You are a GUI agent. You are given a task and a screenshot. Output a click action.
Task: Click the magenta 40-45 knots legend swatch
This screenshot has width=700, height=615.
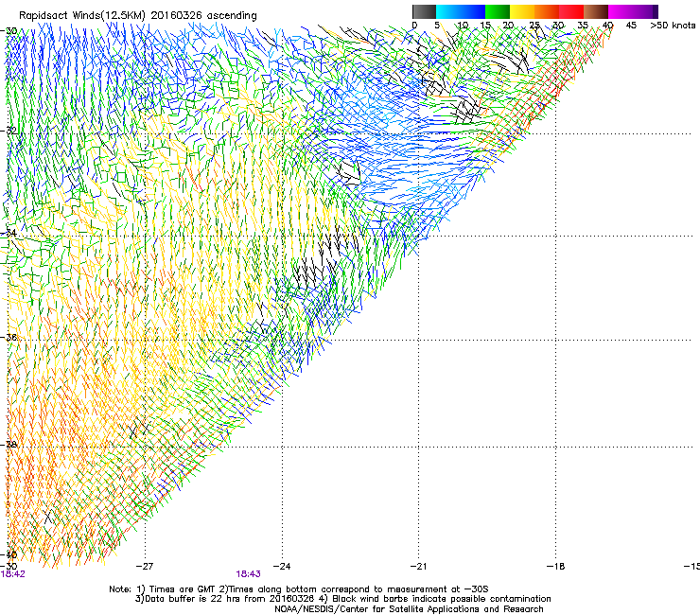[621, 11]
